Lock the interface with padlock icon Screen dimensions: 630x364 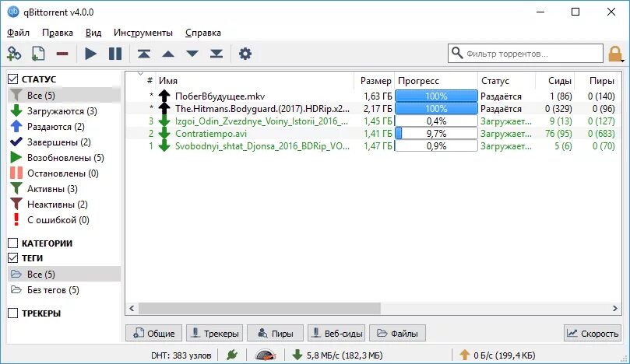615,54
